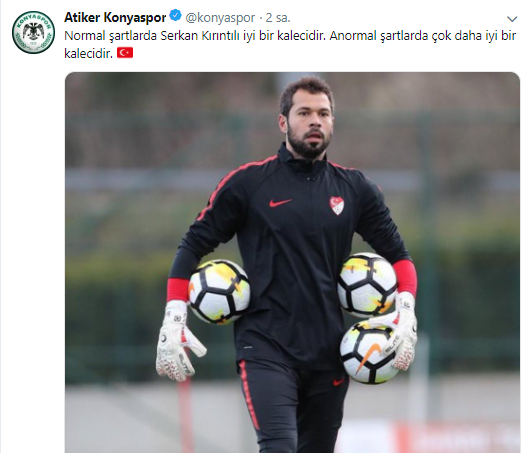Click the final word 'kalecidir.' before flag
This screenshot has width=529, height=453.
pyautogui.click(x=88, y=53)
